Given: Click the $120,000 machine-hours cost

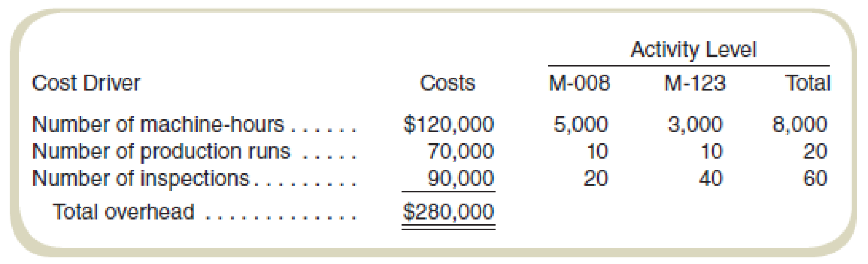Looking at the screenshot, I should [x=449, y=124].
